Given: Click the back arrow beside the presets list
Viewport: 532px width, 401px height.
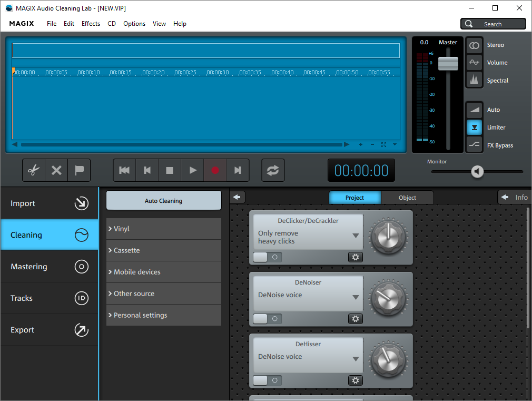Looking at the screenshot, I should (x=237, y=197).
